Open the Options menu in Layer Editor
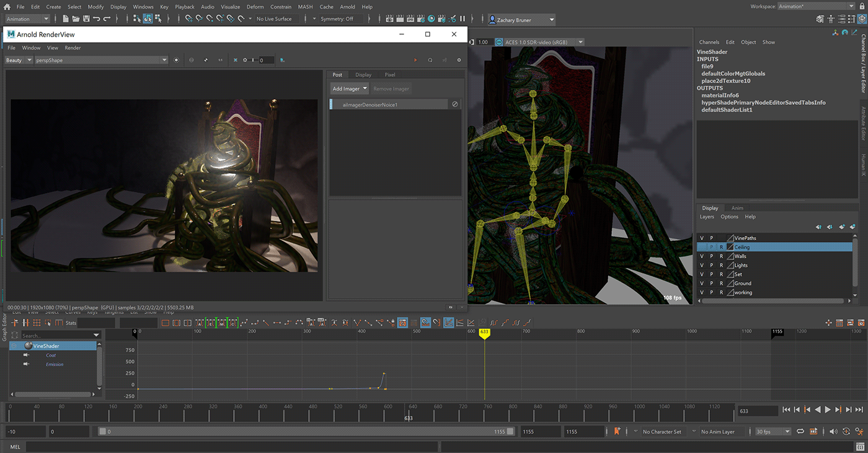Viewport: 868px width, 453px height. click(729, 217)
